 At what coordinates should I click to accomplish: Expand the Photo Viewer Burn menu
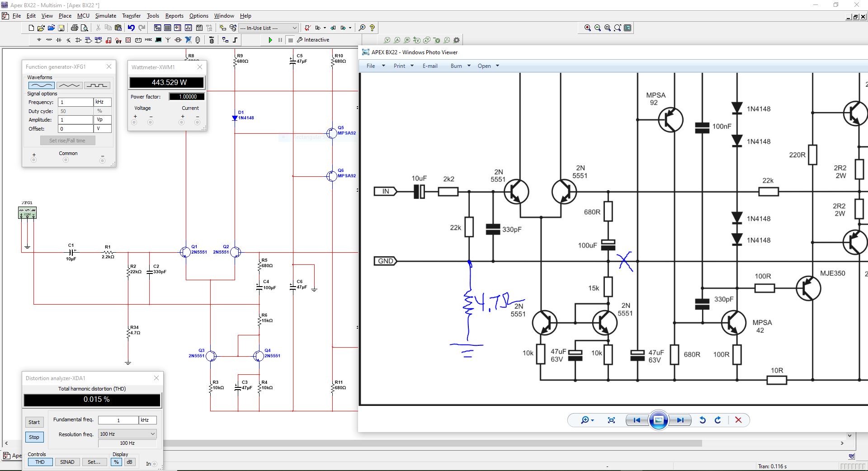[460, 66]
